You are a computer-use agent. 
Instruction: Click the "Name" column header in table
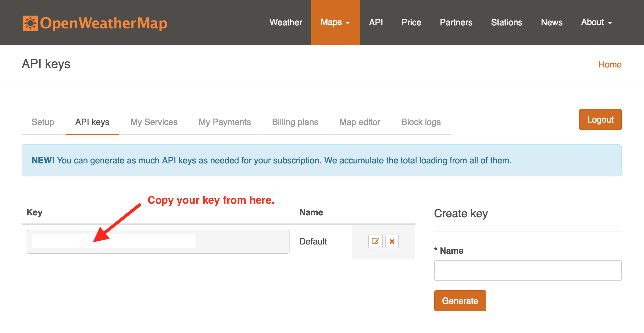coord(311,212)
